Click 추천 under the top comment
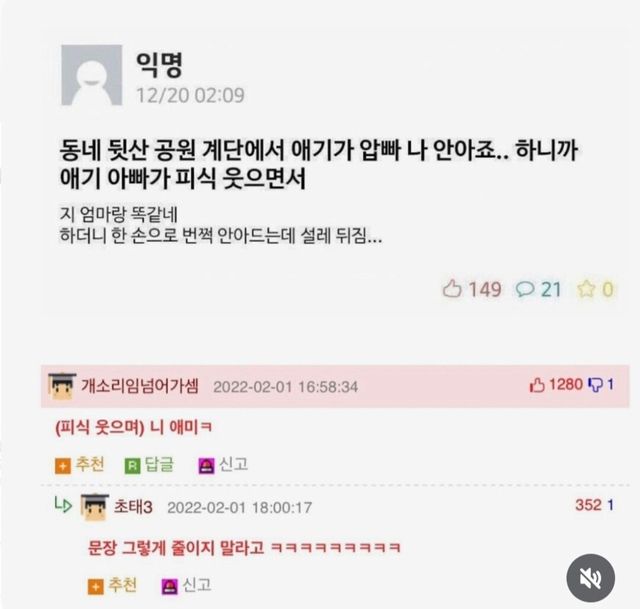Image resolution: width=640 pixels, height=609 pixels. pos(80,465)
